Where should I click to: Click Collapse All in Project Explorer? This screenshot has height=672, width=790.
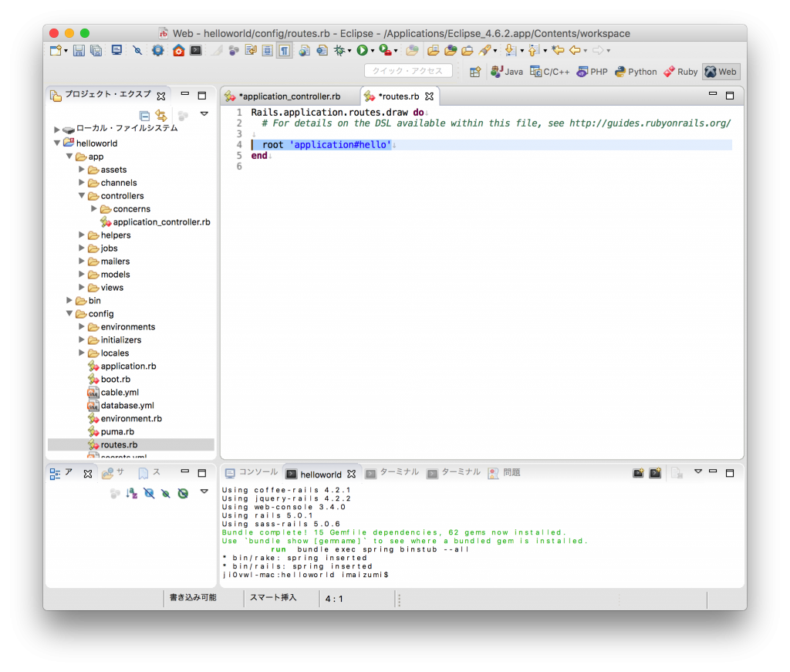click(144, 116)
